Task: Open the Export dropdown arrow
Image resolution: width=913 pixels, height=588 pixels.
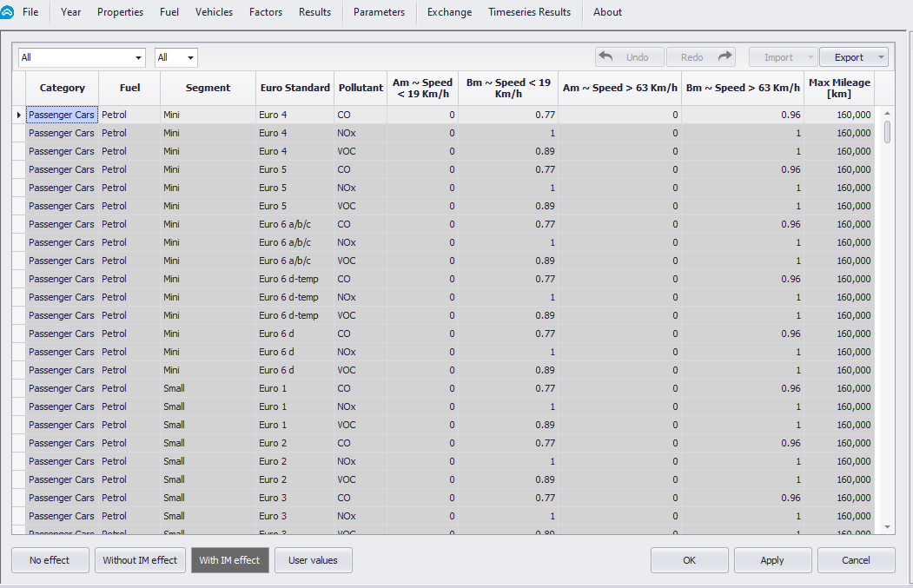Action: pos(881,58)
